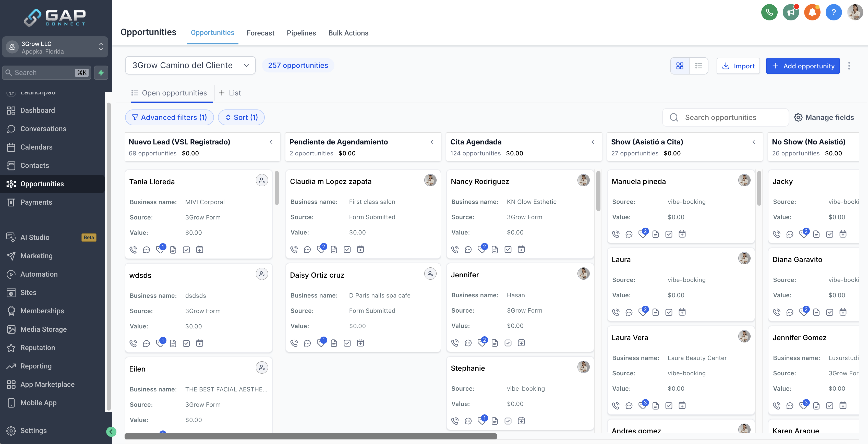Switch to the Pipelines tab
The height and width of the screenshot is (444, 868).
[x=301, y=33]
